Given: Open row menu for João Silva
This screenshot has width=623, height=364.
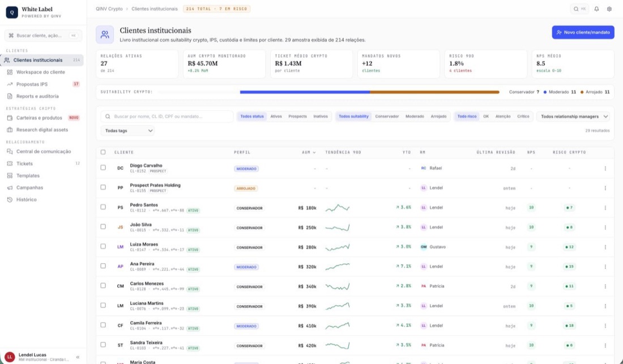Looking at the screenshot, I should point(605,228).
